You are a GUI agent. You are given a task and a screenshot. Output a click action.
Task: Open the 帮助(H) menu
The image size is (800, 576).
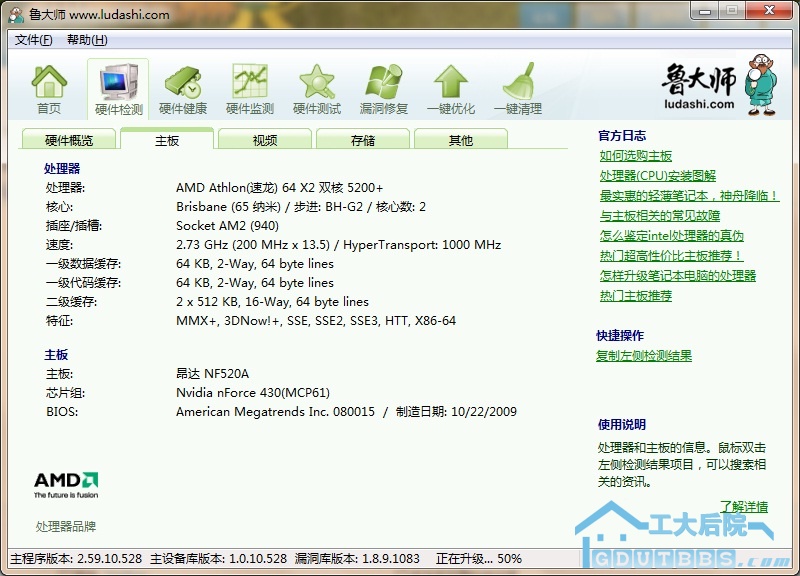tap(87, 40)
